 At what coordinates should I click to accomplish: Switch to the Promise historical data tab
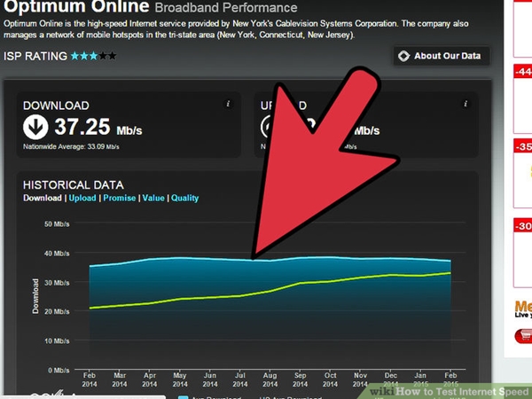(120, 198)
